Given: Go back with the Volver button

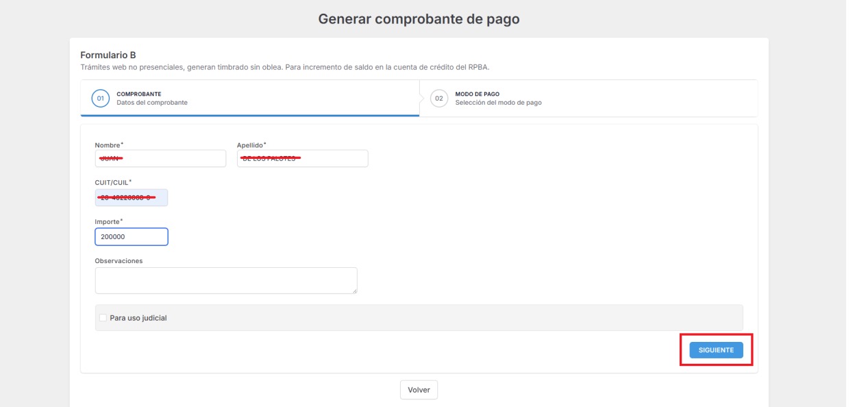Looking at the screenshot, I should (419, 389).
